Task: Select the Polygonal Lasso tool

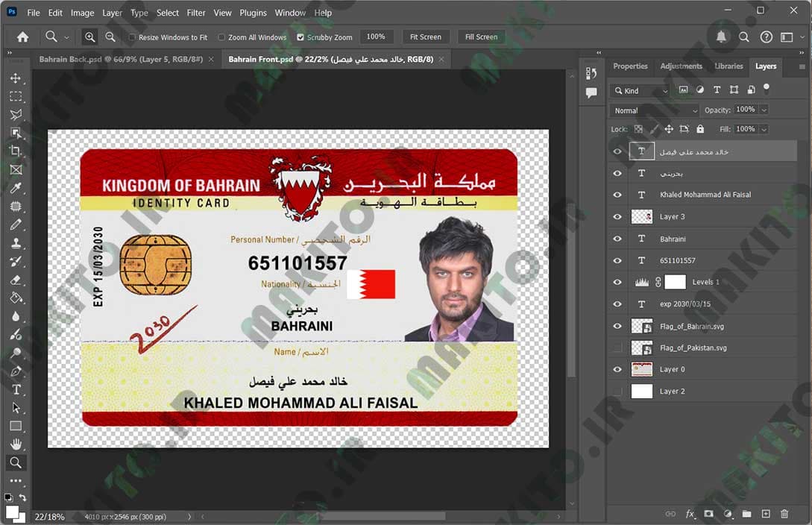Action: coord(16,114)
